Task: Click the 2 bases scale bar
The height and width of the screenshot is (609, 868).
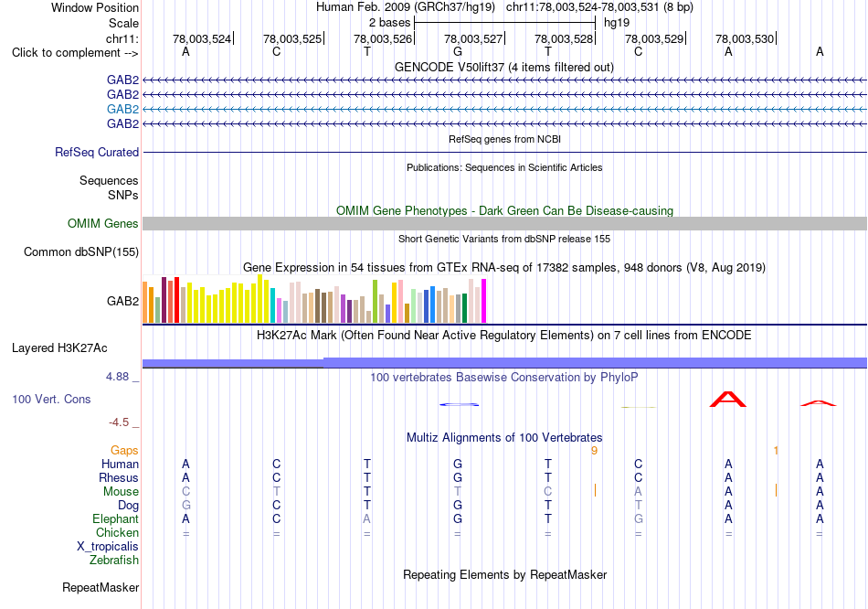Action: pyautogui.click(x=504, y=23)
